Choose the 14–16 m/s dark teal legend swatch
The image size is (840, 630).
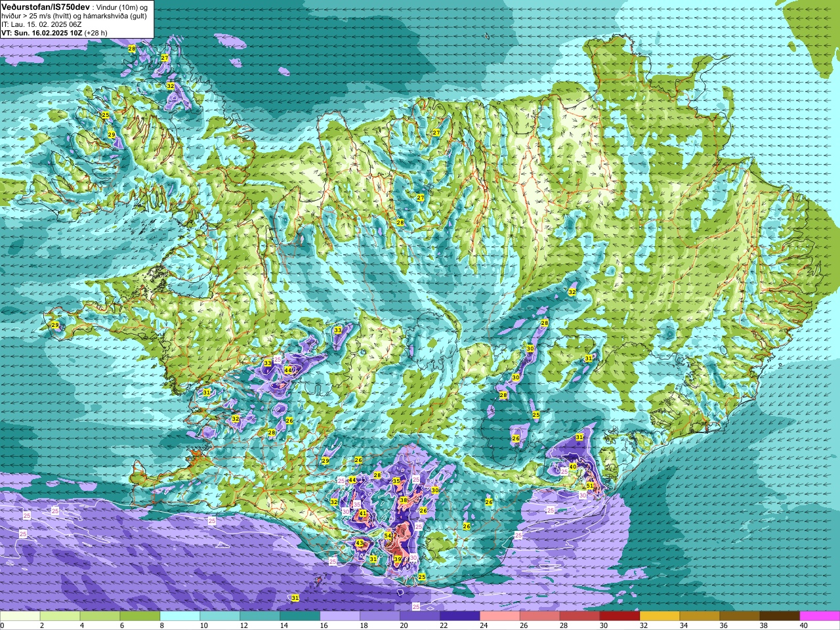(300, 616)
